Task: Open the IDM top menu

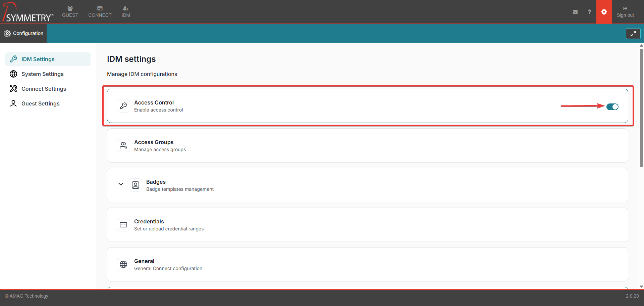Action: coord(126,12)
